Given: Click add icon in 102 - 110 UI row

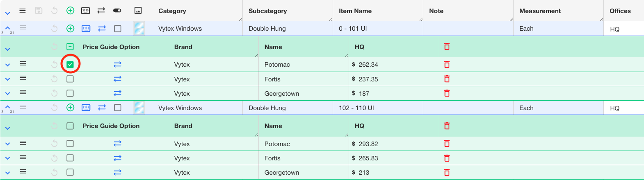Looking at the screenshot, I should point(70,108).
